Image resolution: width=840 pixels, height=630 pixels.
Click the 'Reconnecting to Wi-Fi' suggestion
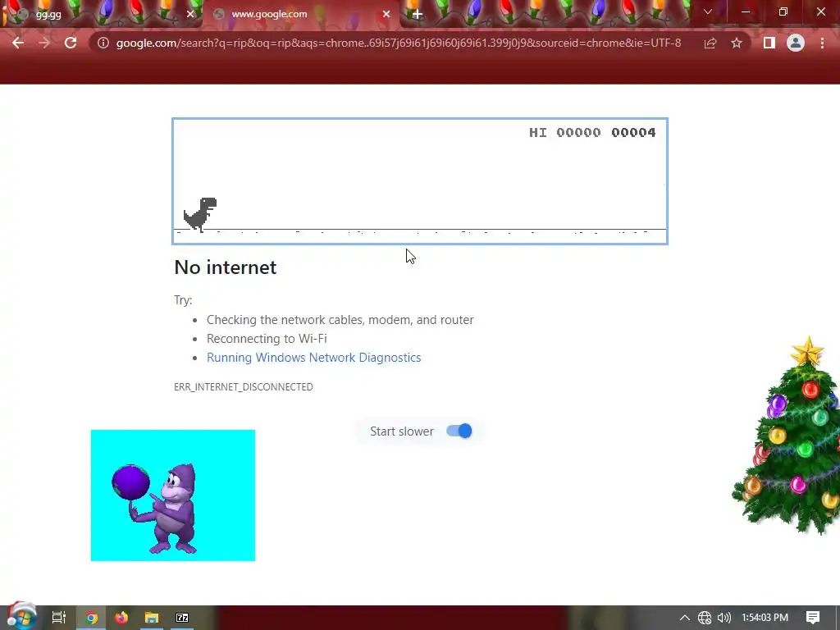[267, 339]
